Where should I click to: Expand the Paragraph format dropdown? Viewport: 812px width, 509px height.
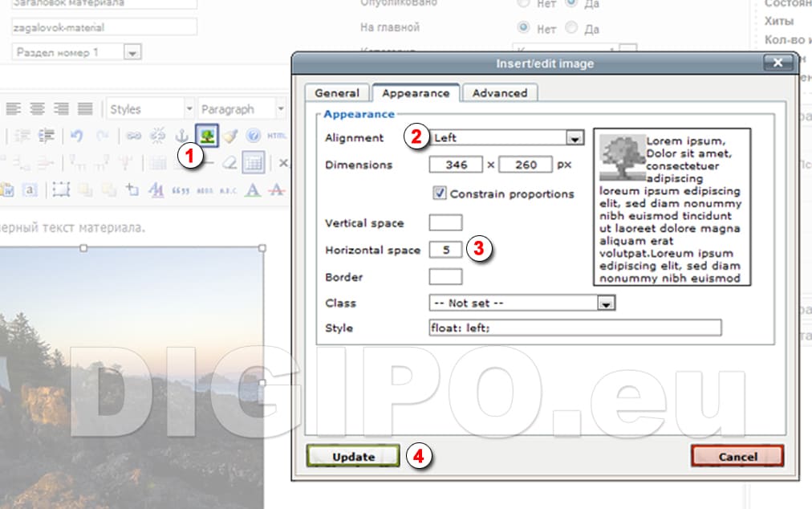pyautogui.click(x=280, y=108)
